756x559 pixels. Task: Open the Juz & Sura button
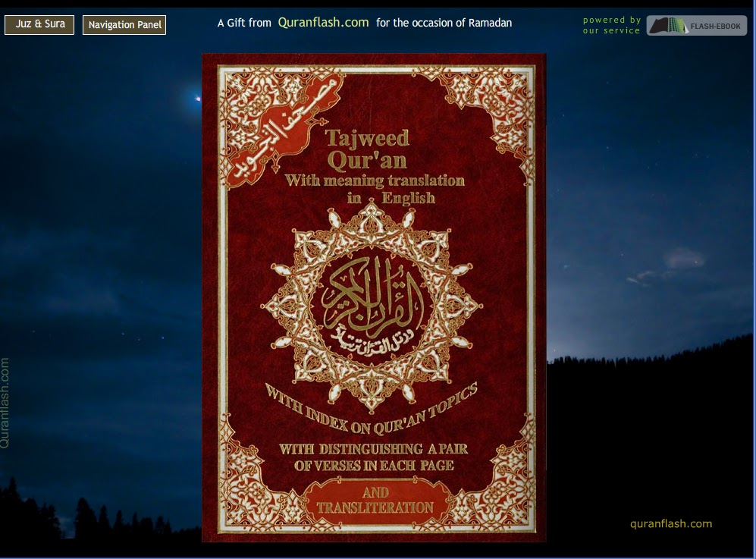(x=39, y=24)
